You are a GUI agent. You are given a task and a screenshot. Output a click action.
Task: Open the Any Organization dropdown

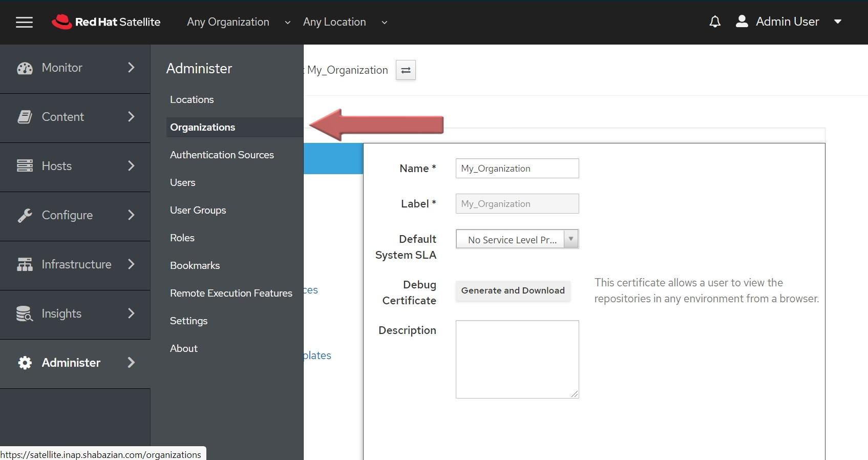(238, 22)
